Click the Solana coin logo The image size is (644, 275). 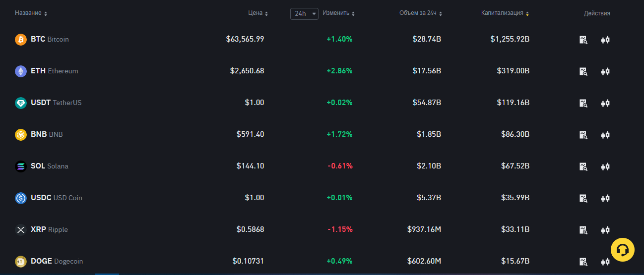tap(21, 166)
